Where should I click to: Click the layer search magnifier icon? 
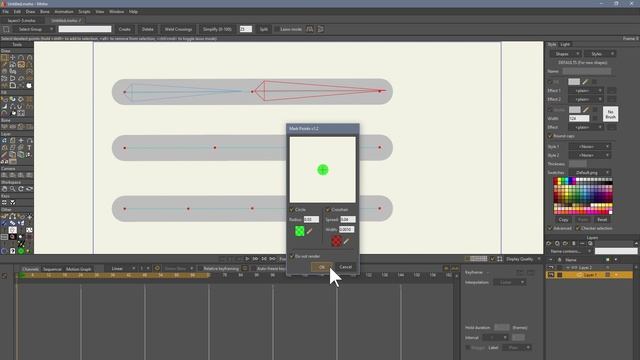tap(590, 243)
